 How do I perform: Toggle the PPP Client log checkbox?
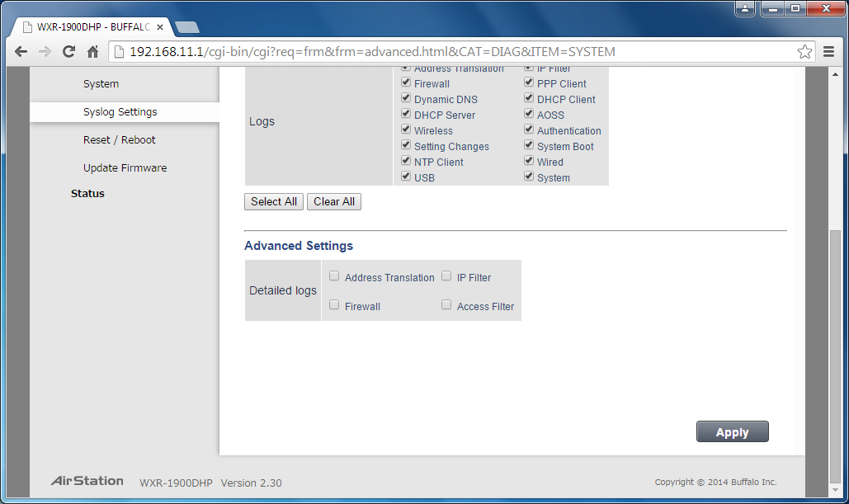[x=529, y=82]
